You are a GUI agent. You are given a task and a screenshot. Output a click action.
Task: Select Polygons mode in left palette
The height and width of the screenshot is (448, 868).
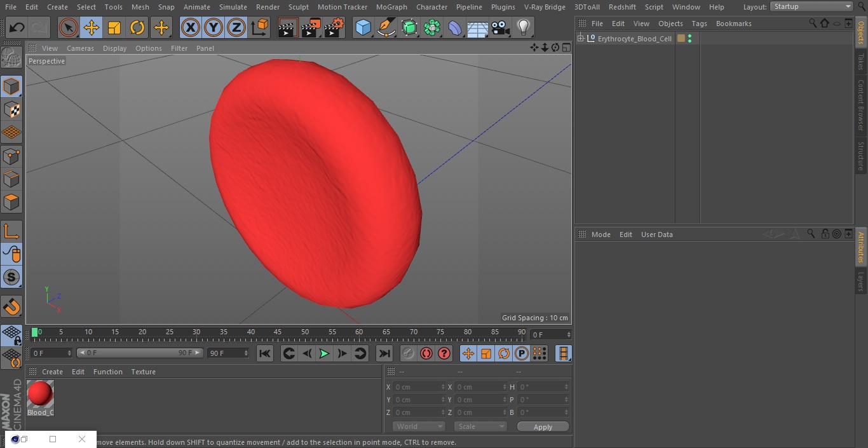click(x=11, y=202)
